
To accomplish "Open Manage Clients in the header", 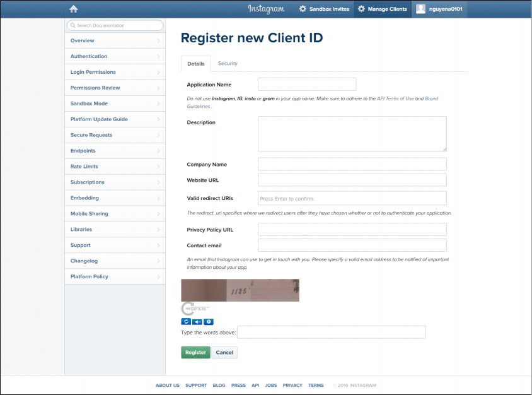I will coord(383,9).
